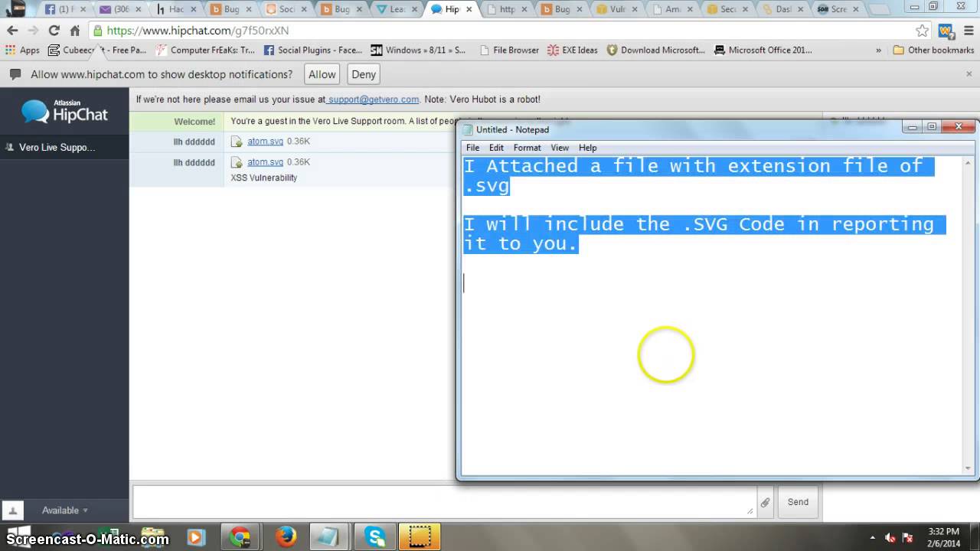
Task: Switch to the Vulr browser tab
Action: (619, 9)
